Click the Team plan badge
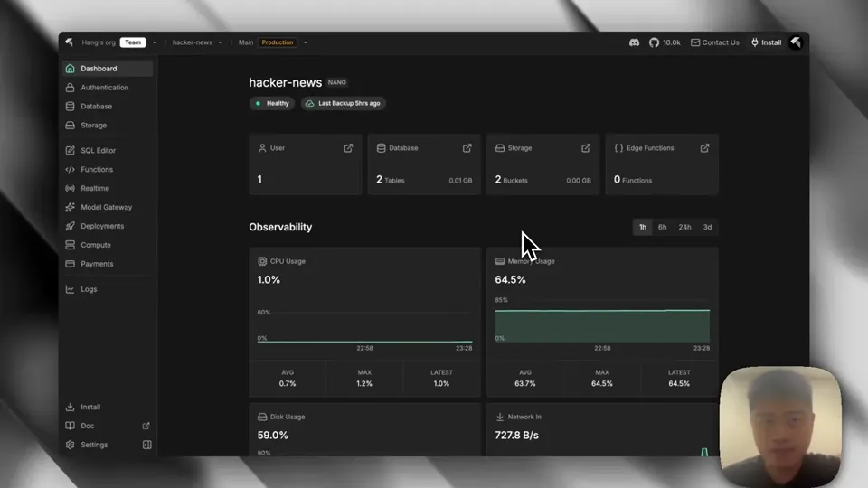Screen dimensions: 868x488 pyautogui.click(x=133, y=42)
